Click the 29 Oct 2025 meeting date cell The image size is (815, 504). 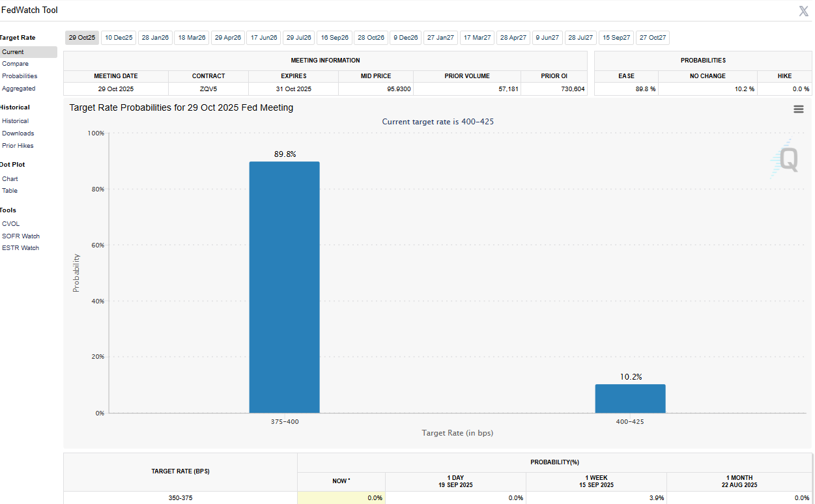pyautogui.click(x=116, y=89)
